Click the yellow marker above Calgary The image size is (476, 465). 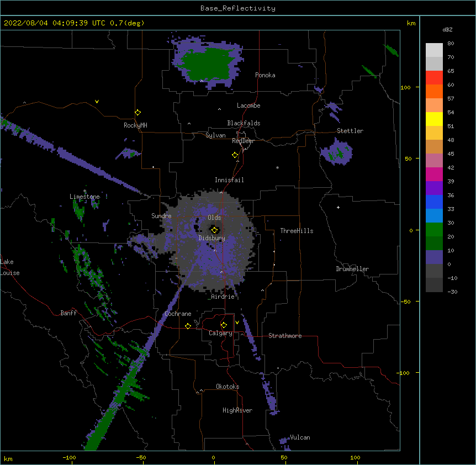coord(224,325)
